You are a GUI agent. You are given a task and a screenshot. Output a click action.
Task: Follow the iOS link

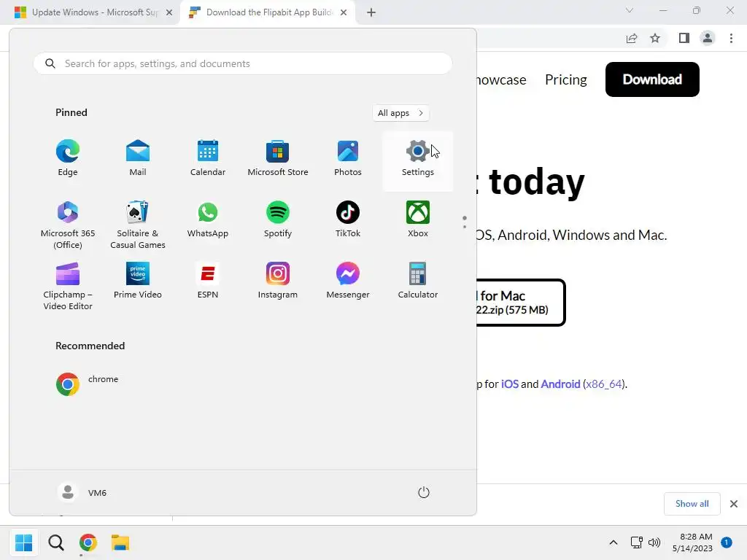[x=510, y=384]
